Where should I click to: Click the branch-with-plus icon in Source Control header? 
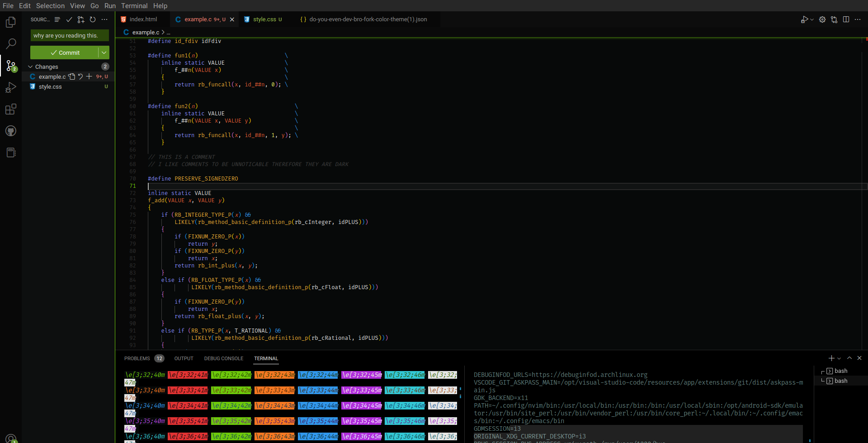pyautogui.click(x=81, y=19)
